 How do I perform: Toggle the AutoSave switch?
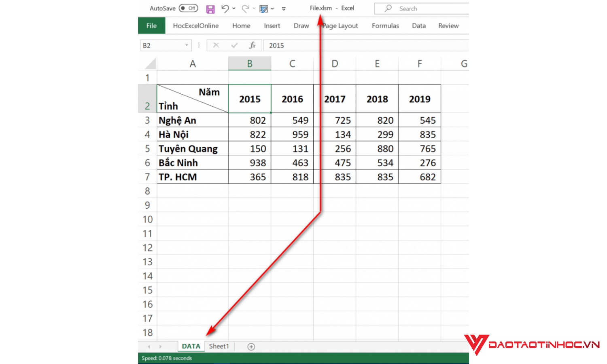pyautogui.click(x=188, y=8)
